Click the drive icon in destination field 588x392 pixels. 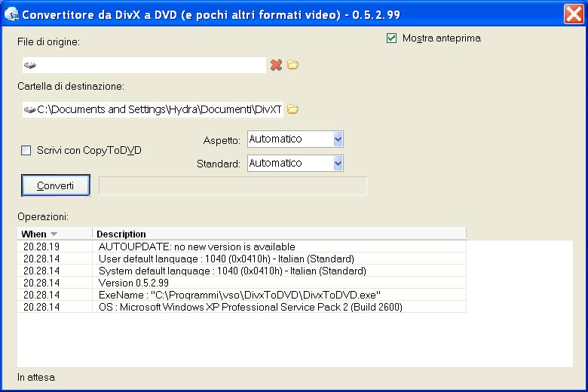tap(30, 110)
